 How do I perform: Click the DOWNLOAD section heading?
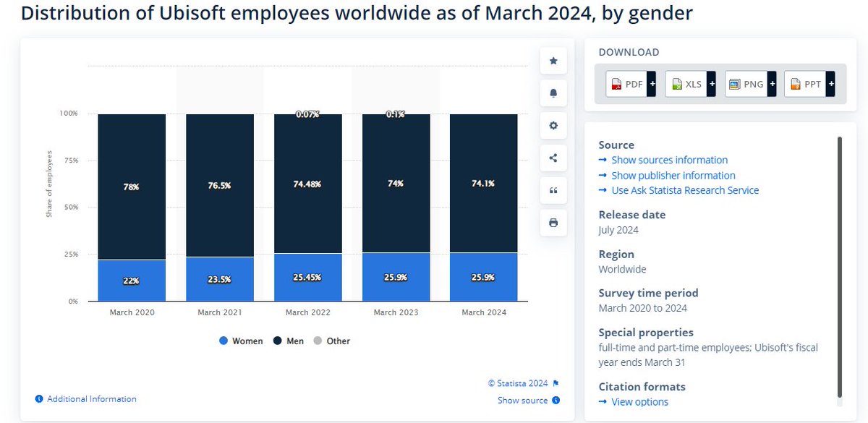click(629, 52)
